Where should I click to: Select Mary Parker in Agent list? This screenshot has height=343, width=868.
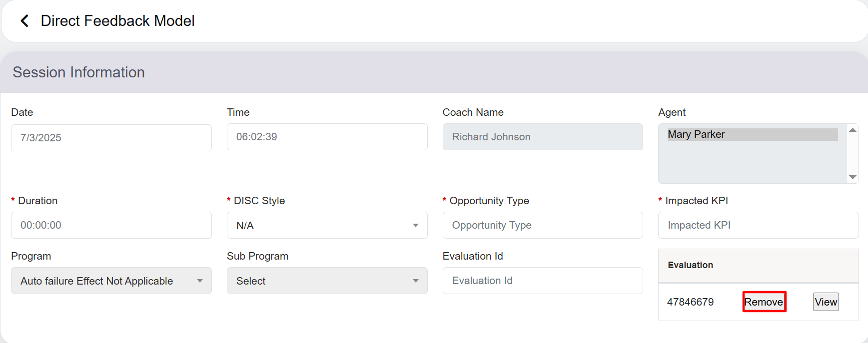(752, 134)
